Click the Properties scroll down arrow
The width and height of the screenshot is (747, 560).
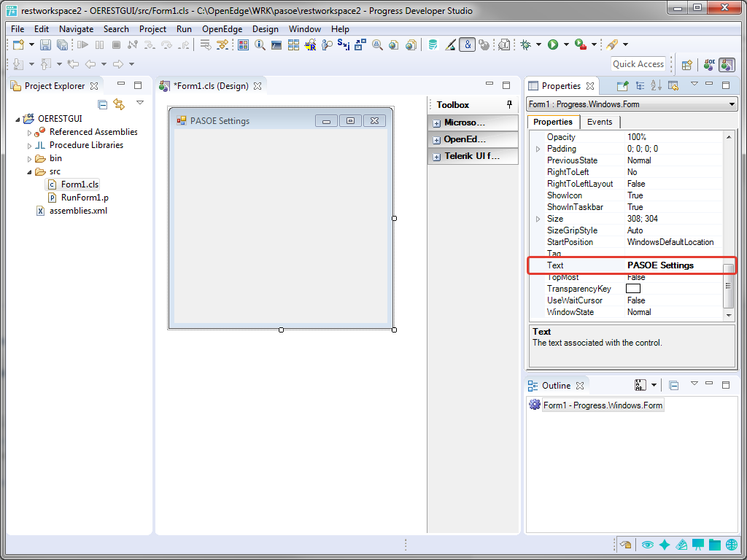tap(729, 315)
